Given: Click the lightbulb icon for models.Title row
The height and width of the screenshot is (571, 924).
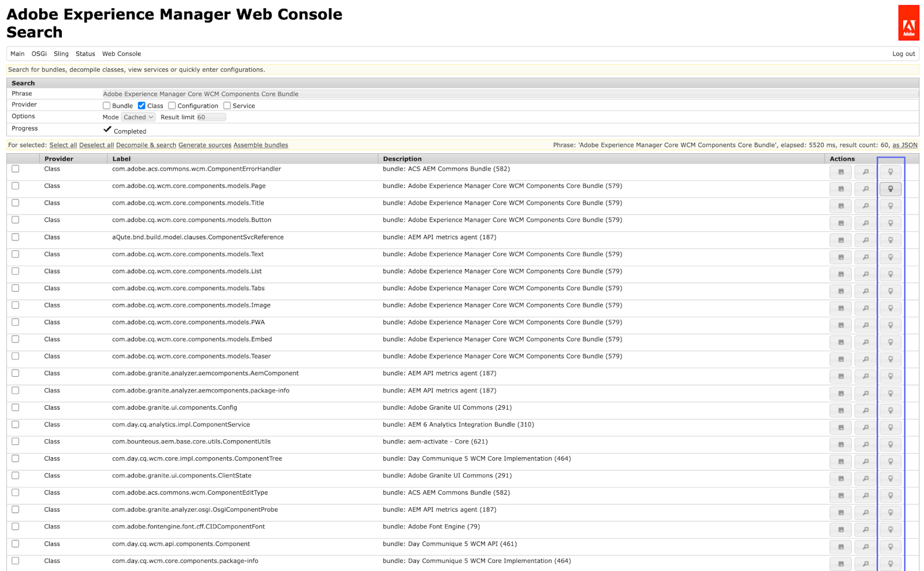Looking at the screenshot, I should 890,206.
